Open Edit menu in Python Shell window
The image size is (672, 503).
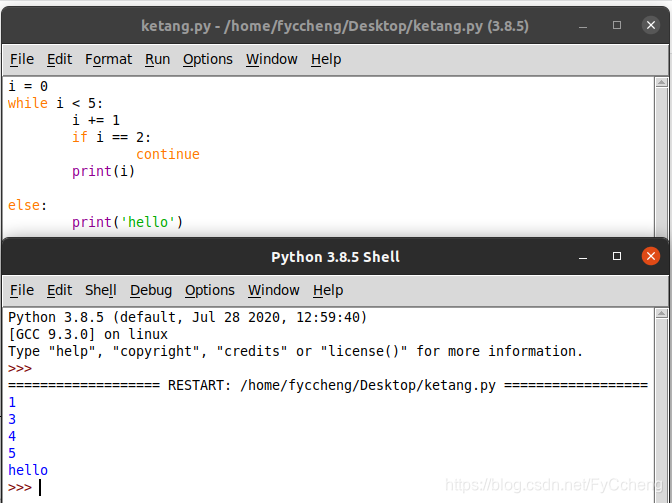(x=60, y=290)
